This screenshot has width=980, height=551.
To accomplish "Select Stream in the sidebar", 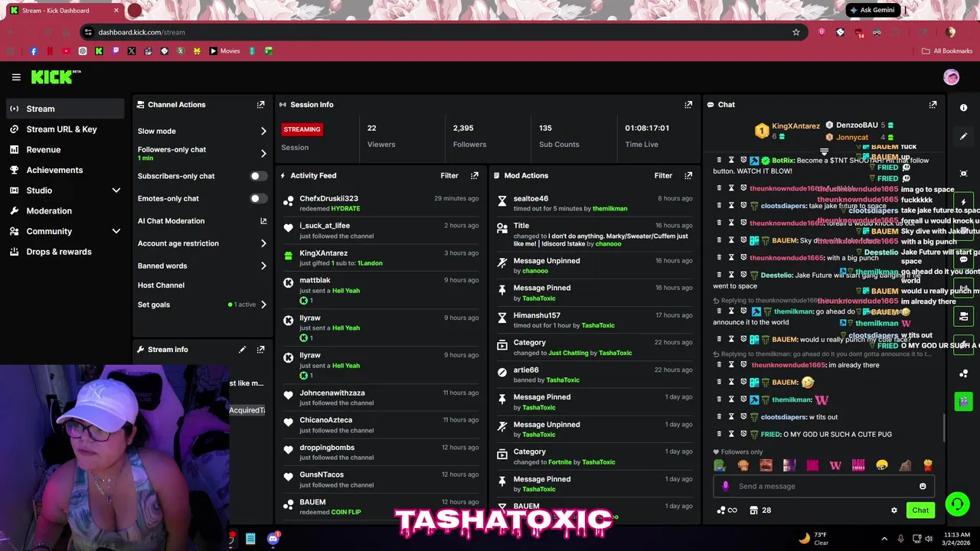I will [x=65, y=109].
